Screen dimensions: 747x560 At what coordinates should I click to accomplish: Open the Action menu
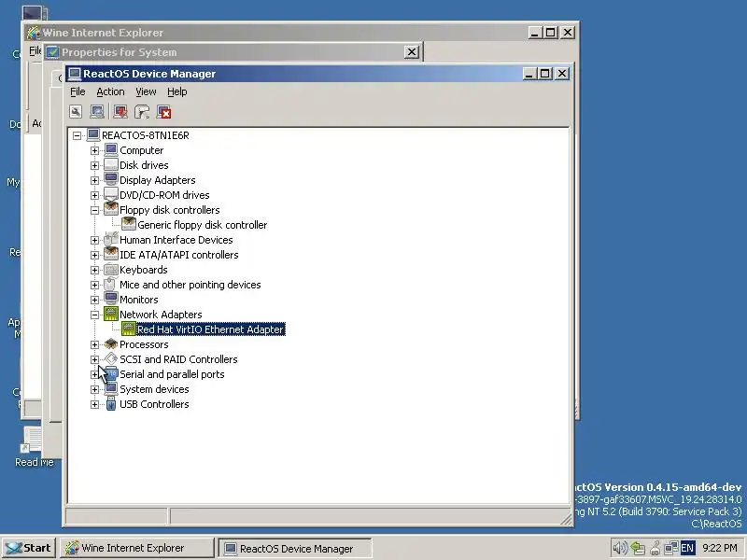pyautogui.click(x=110, y=91)
